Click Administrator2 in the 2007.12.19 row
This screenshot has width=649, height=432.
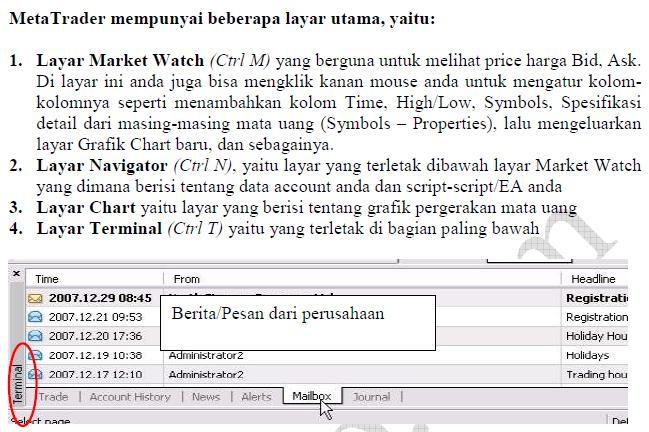[x=206, y=355]
